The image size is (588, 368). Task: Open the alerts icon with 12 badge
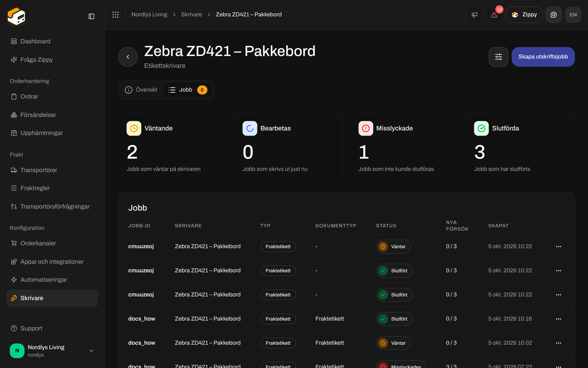(494, 15)
